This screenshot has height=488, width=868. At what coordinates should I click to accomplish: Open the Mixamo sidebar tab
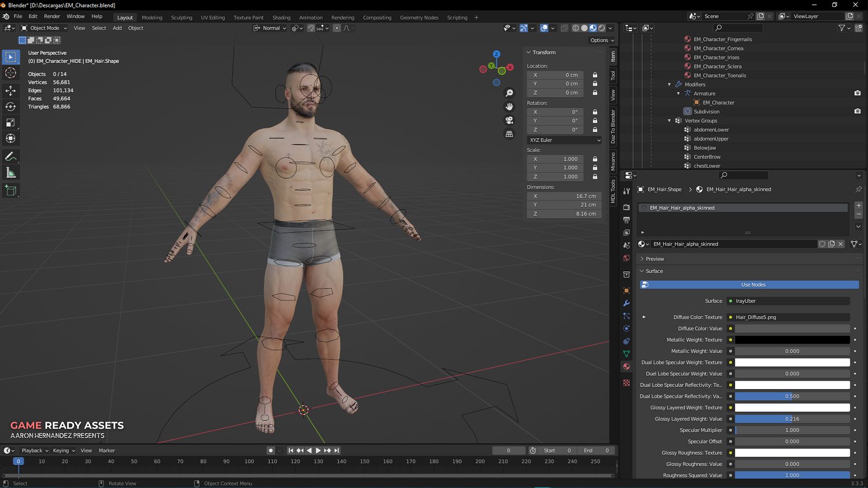point(613,161)
